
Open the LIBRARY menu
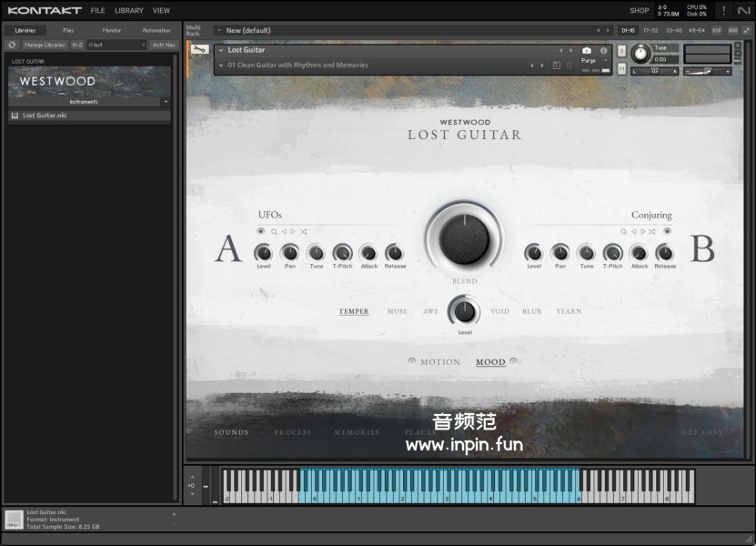click(129, 10)
